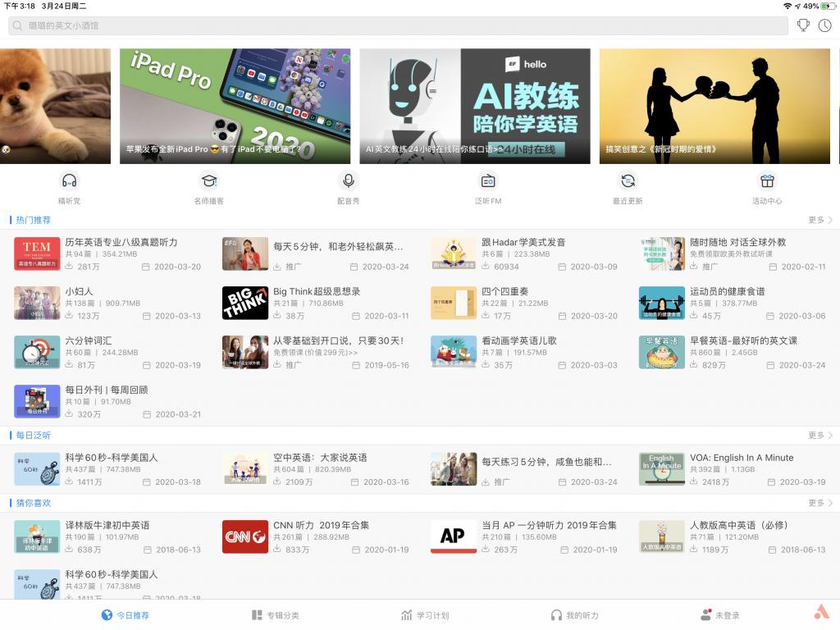This screenshot has width=840, height=630.
Task: Expand 更多 for 猜你喜欢 section
Action: [x=820, y=503]
